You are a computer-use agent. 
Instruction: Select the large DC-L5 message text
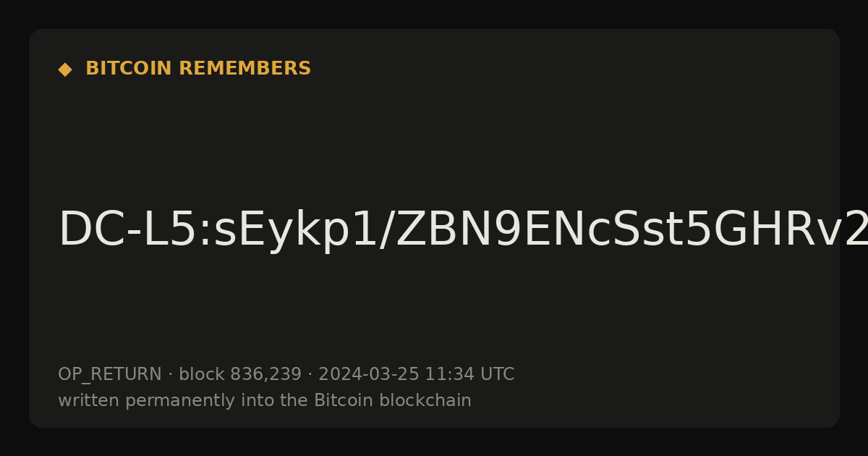pyautogui.click(x=463, y=230)
